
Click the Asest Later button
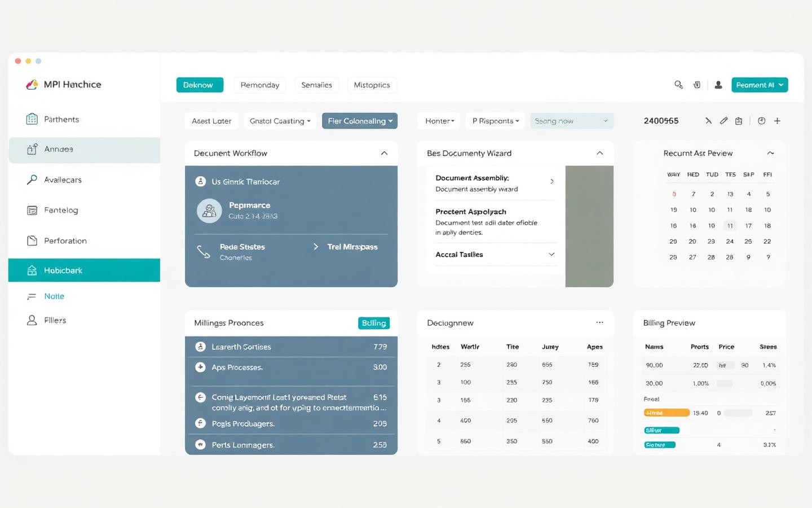[x=211, y=121]
